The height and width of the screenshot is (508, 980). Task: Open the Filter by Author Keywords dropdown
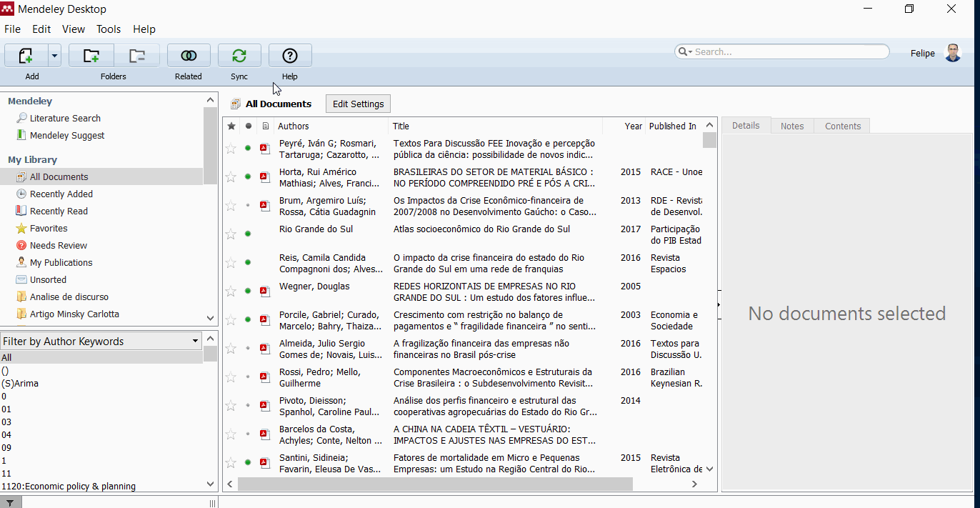101,342
